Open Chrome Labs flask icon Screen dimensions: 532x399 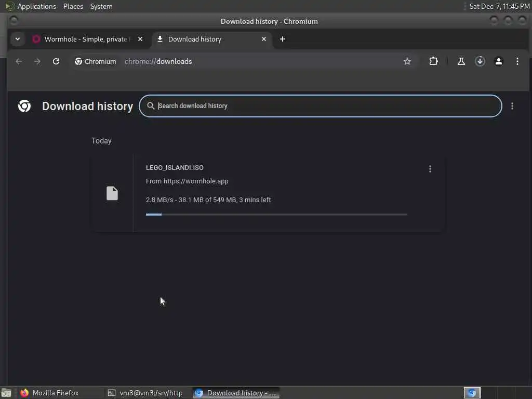coord(461,61)
